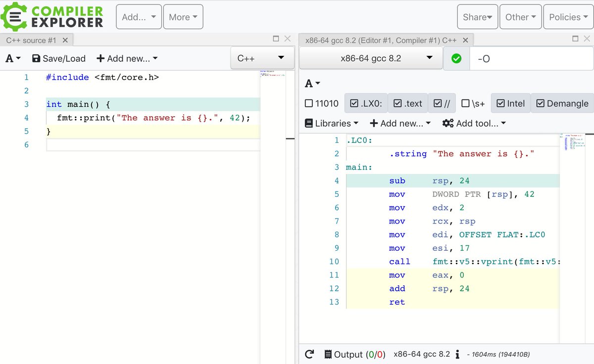Open the x86-64 gcc 8.2 compiler dropdown
Screen dimensions: 594x364
click(370, 58)
